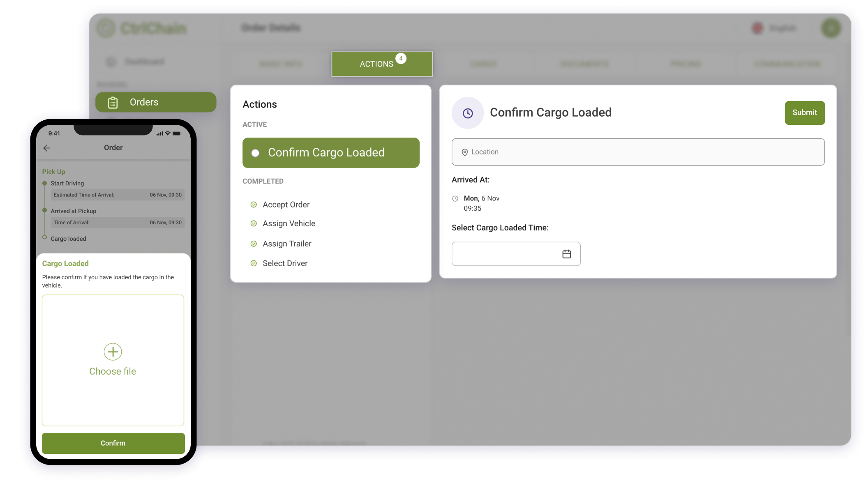Viewport: 868px width, 497px height.
Task: Click the calendar icon for Cargo Loaded Time
Action: tap(566, 254)
